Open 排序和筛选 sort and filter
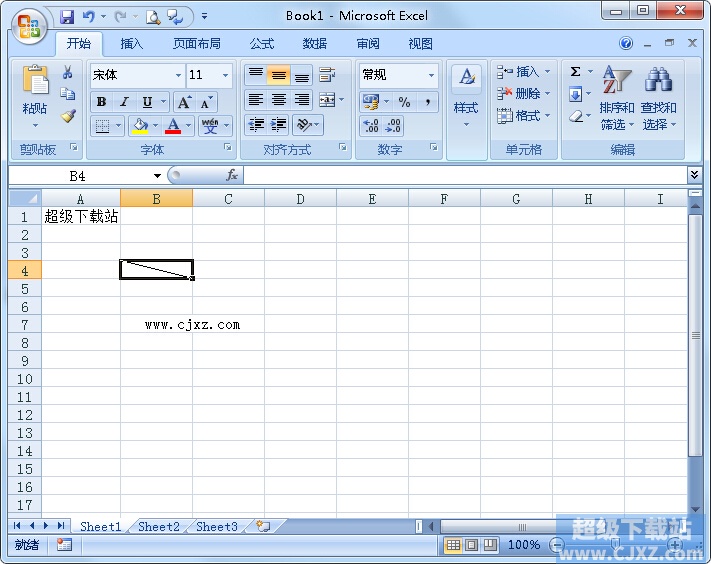The width and height of the screenshot is (711, 564). pos(616,97)
